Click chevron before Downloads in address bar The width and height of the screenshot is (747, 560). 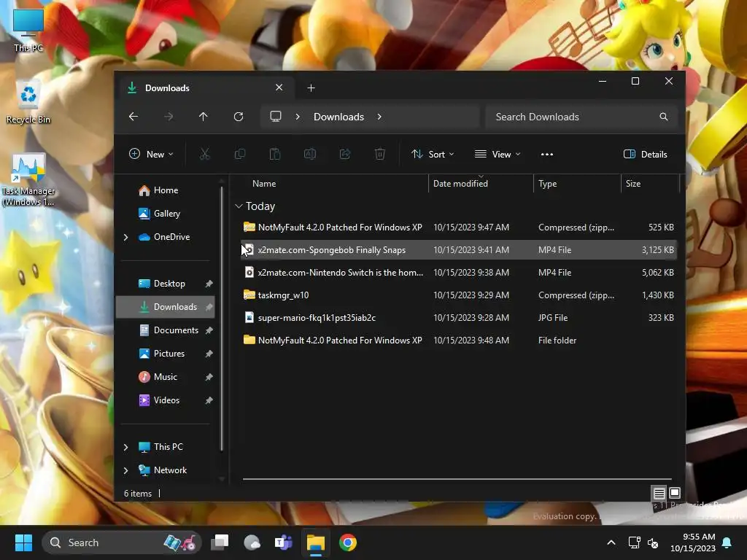tap(298, 117)
